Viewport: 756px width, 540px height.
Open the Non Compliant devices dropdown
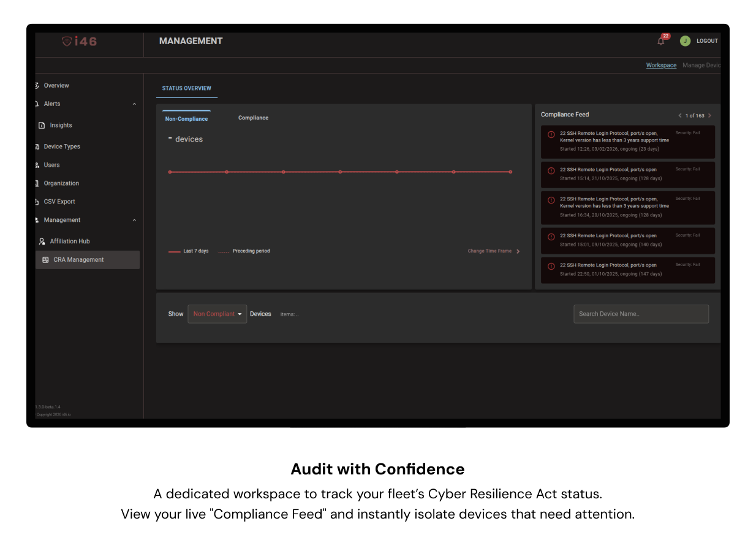pyautogui.click(x=217, y=314)
